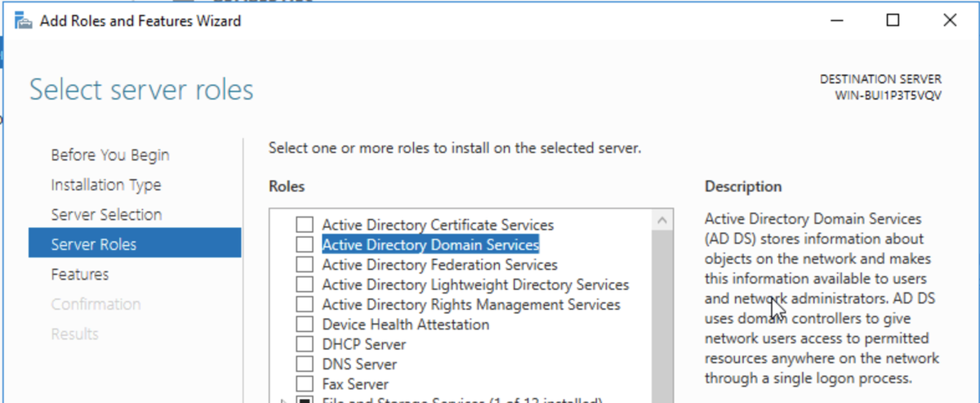Click the roles list scroll-up arrow
Viewport: 980px width, 403px height.
[662, 220]
